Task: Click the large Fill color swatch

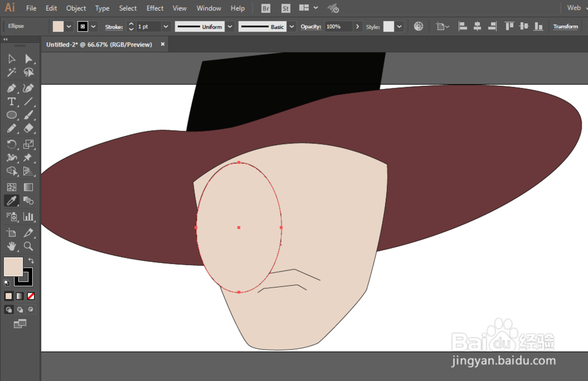Action: (x=13, y=266)
